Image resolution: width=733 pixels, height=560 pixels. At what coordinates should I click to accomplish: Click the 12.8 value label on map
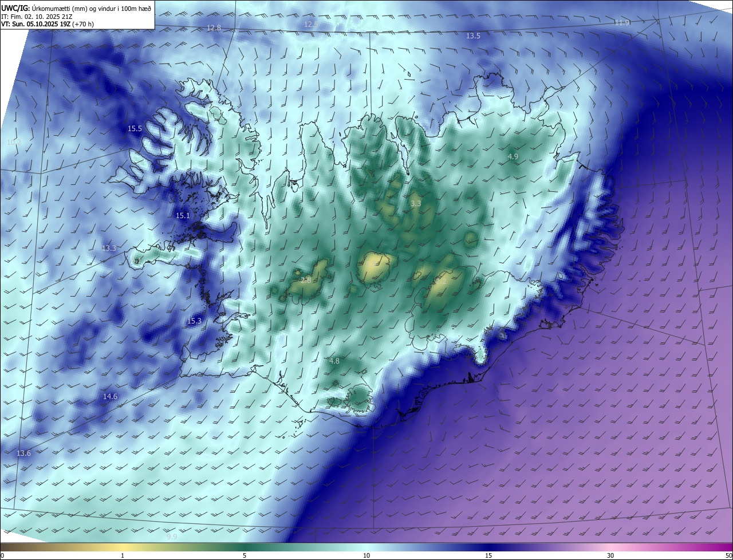(x=214, y=28)
